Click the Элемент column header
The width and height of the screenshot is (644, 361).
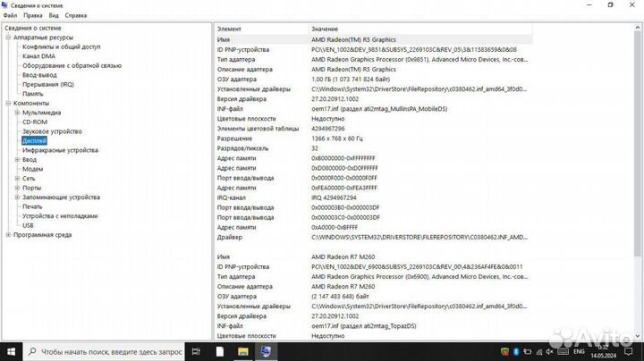point(229,29)
